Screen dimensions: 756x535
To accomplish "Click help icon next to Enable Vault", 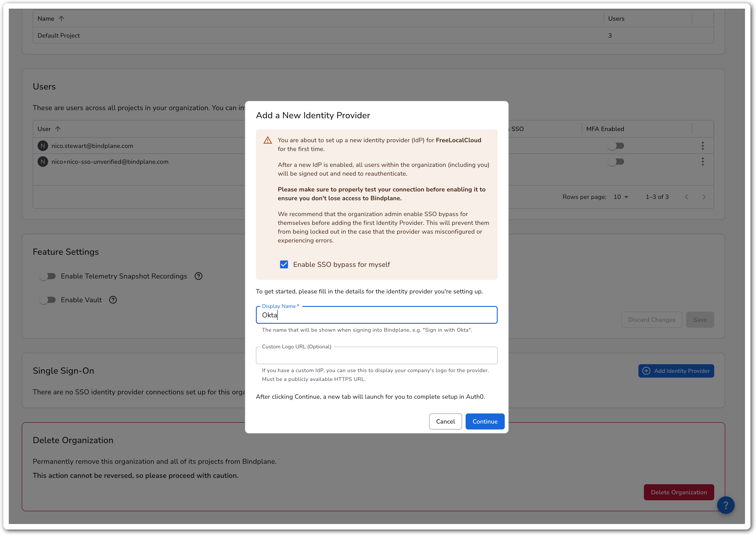I will click(113, 300).
